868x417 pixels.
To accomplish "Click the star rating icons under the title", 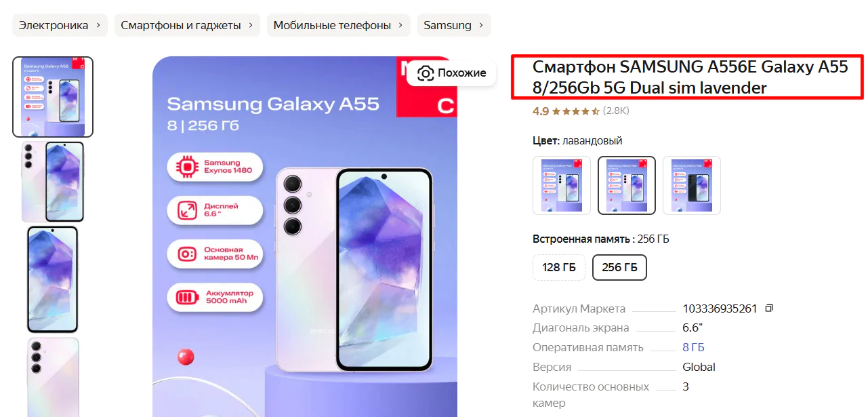I will click(x=576, y=111).
